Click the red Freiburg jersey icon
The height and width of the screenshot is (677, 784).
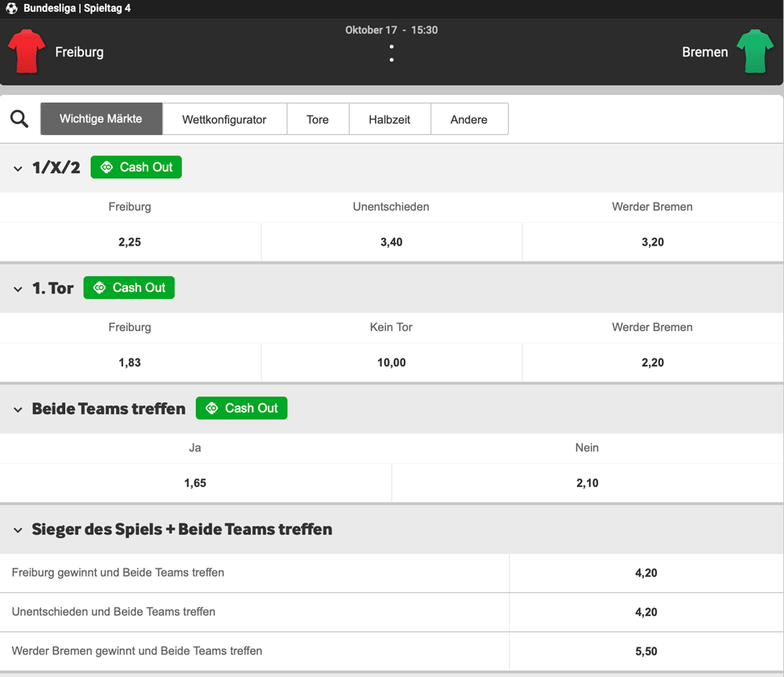point(26,49)
